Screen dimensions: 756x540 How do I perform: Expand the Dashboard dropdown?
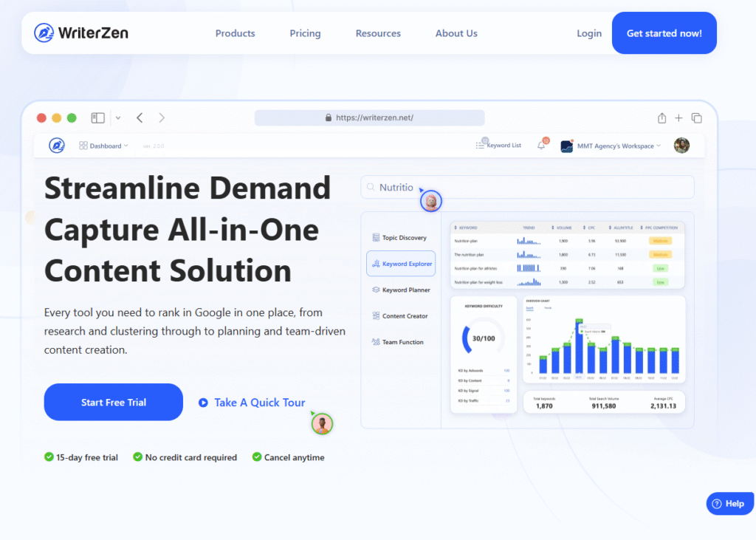pyautogui.click(x=104, y=146)
